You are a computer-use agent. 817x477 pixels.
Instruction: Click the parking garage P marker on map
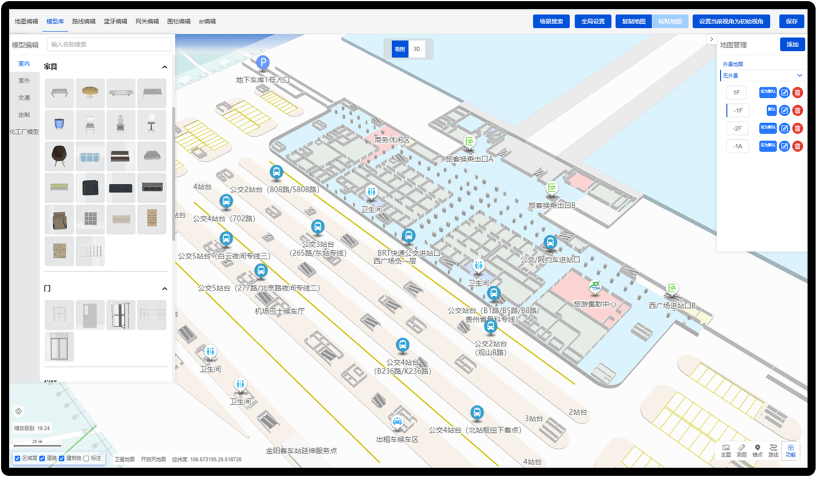point(263,63)
